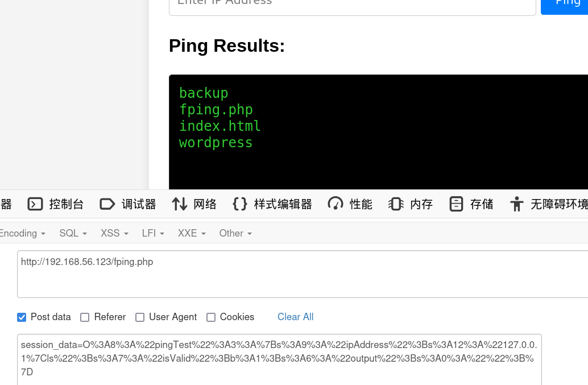The image size is (588, 385).
Task: Open the accessibility (无障碍环境) person icon
Action: pos(516,204)
